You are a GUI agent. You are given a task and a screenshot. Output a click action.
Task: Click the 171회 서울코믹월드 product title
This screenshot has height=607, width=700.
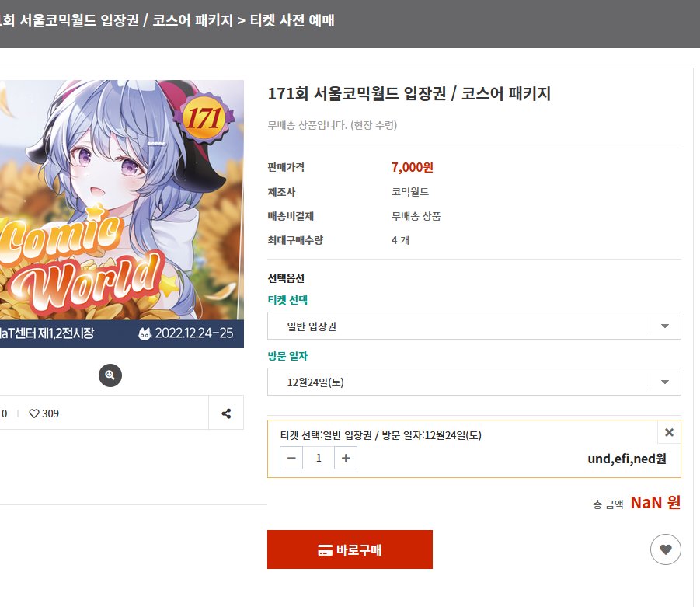point(409,94)
